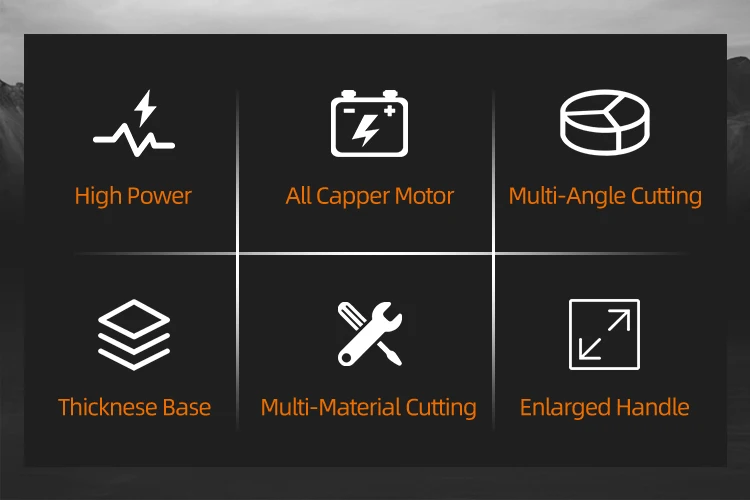The image size is (750, 500).
Task: Select the stacked layers icon
Action: [x=134, y=334]
